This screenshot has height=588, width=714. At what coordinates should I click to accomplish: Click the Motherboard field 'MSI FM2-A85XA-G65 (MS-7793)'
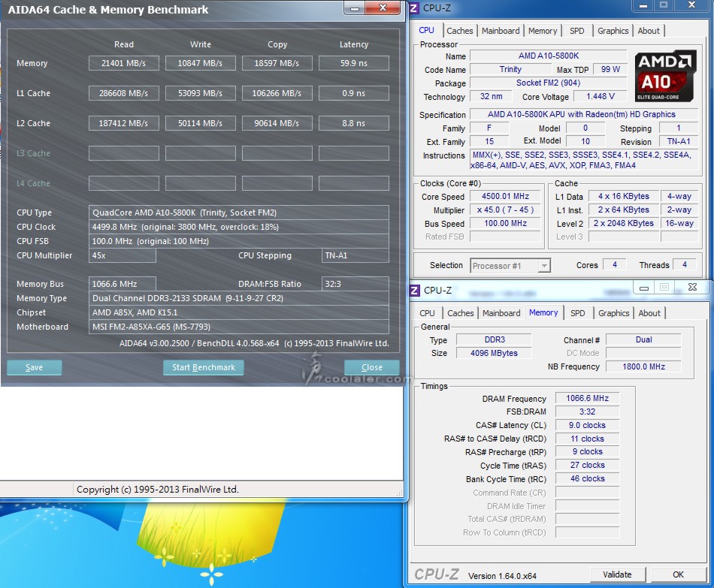click(x=238, y=327)
